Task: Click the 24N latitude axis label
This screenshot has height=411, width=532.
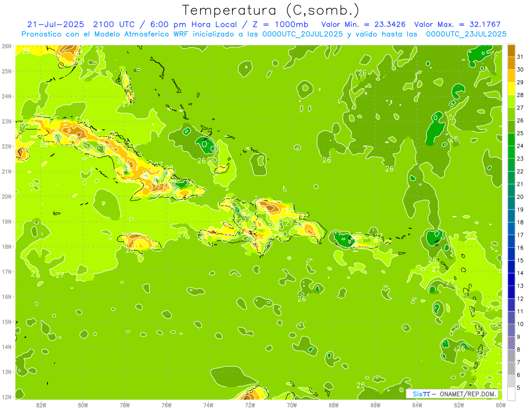Action: tap(7, 96)
